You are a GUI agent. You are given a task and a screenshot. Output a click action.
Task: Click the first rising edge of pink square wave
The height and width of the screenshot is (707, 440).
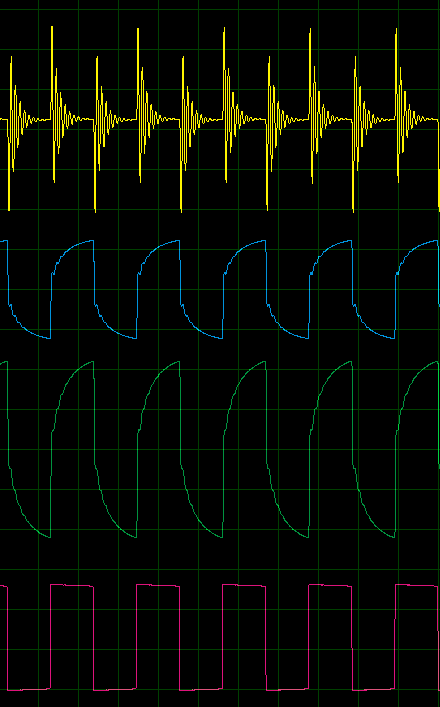(50, 637)
